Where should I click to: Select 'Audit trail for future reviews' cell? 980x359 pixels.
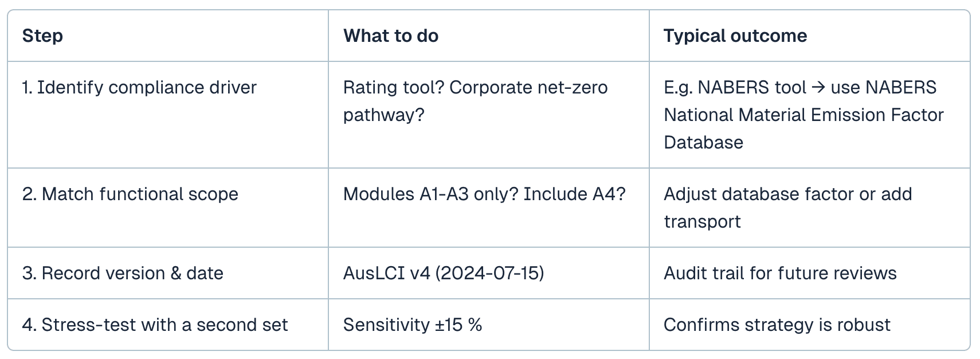779,273
